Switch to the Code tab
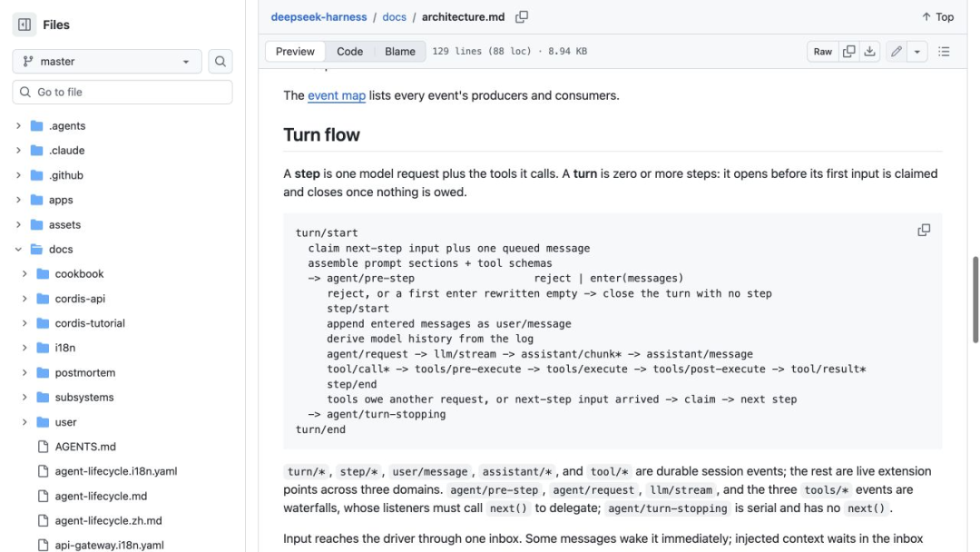The height and width of the screenshot is (552, 980). point(350,51)
